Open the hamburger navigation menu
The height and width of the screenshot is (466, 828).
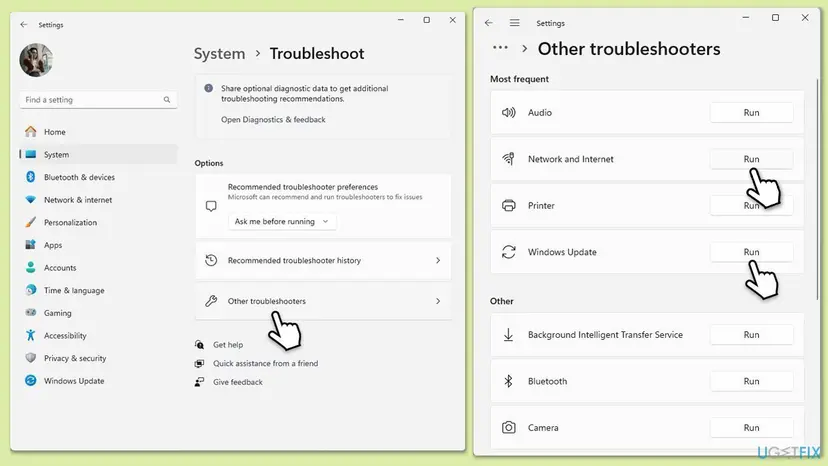tap(514, 23)
